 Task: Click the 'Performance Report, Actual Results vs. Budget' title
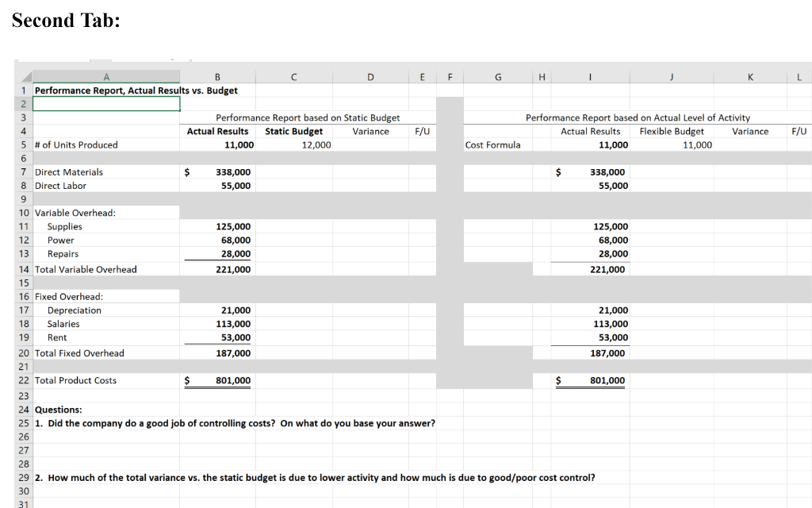(136, 90)
